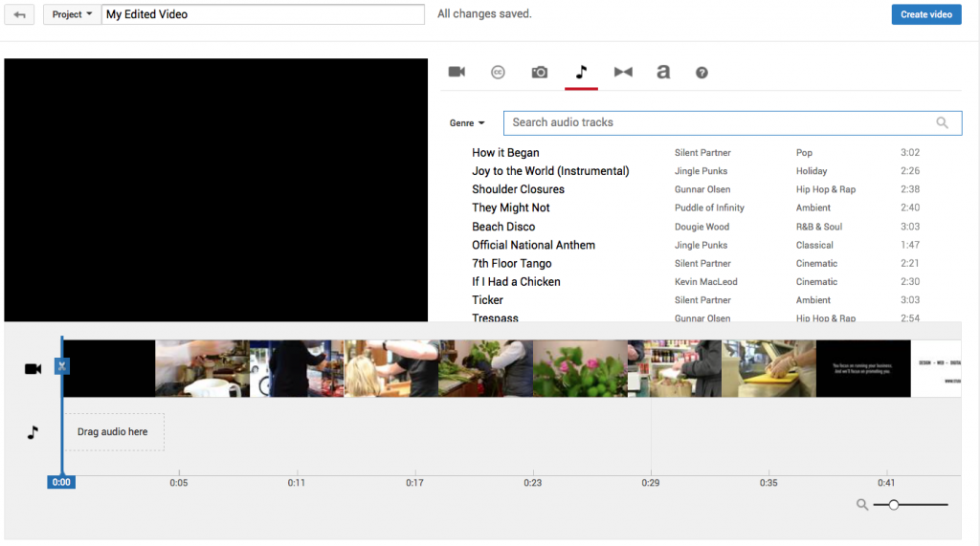
Task: Click the project title field 'My Edited Video'
Action: coord(263,14)
